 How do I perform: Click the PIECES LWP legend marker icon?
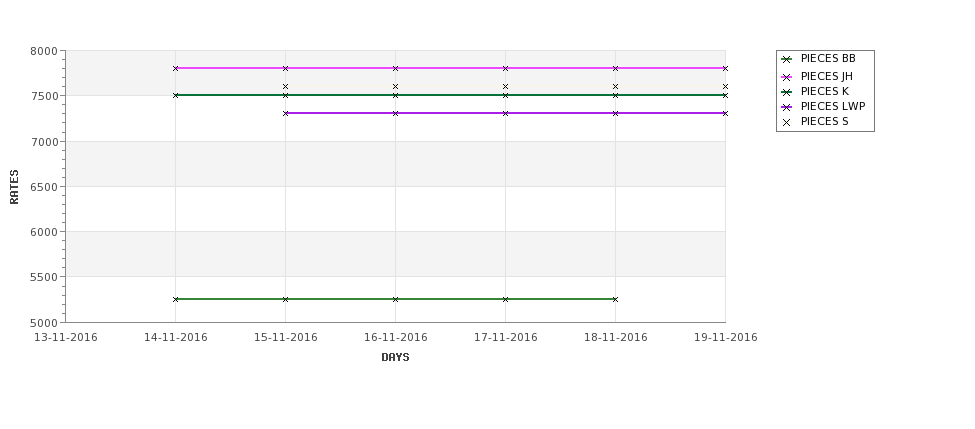click(787, 107)
